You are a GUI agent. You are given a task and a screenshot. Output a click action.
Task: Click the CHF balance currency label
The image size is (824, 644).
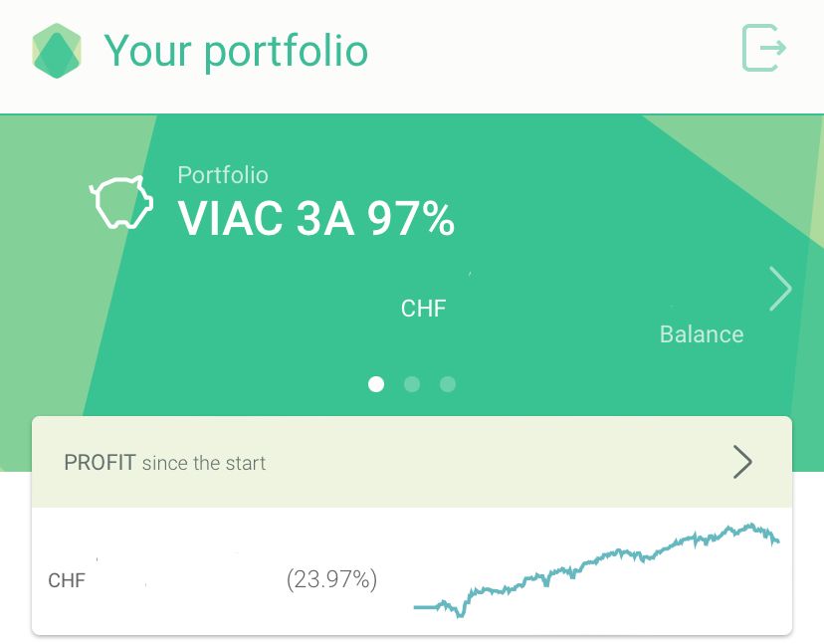click(x=424, y=309)
